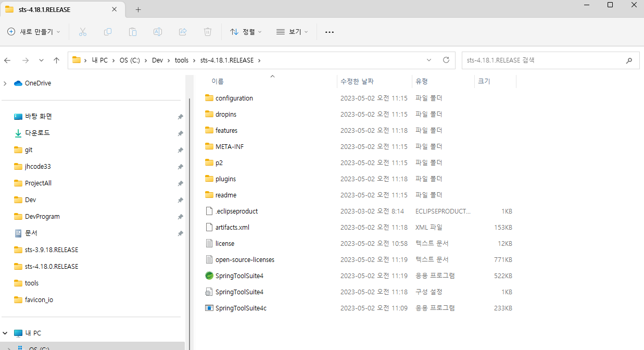
Task: Open the 새로 만들기 dropdown
Action: coord(34,32)
